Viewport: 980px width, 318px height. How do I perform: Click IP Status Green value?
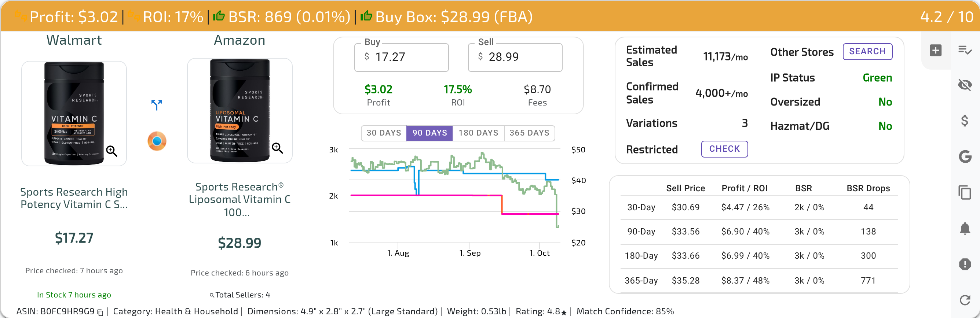pyautogui.click(x=877, y=78)
